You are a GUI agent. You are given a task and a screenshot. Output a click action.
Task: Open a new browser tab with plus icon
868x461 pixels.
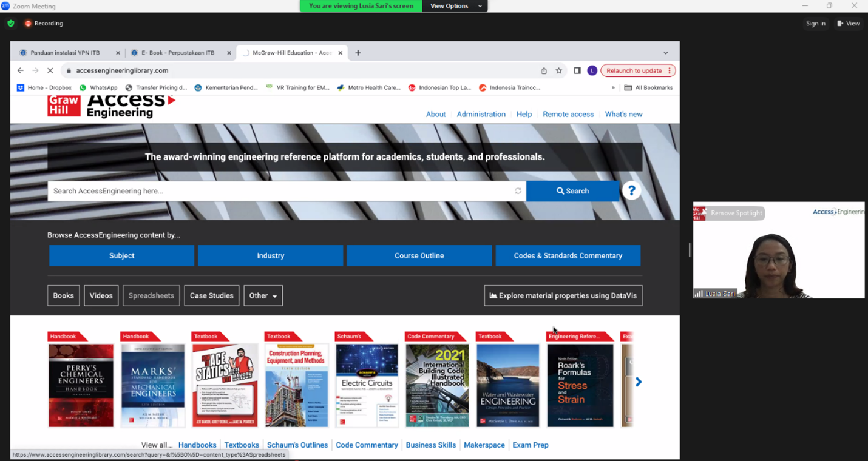[x=358, y=53]
